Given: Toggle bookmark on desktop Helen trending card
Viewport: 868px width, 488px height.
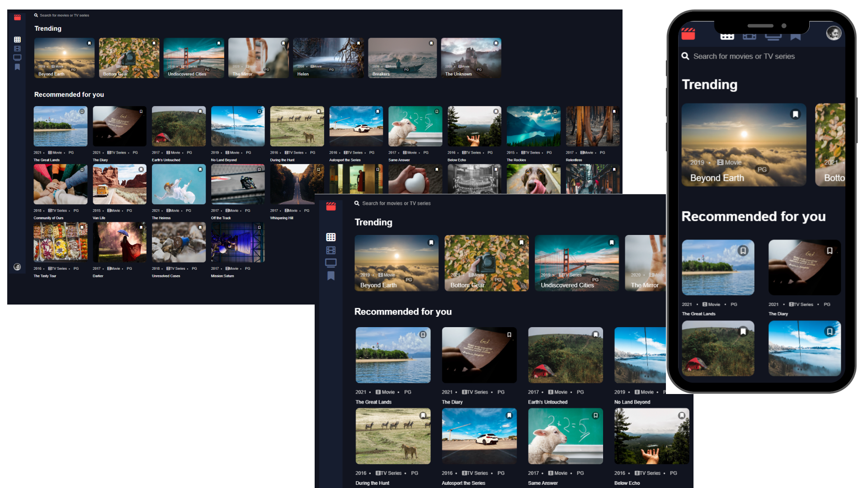Looking at the screenshot, I should (358, 43).
